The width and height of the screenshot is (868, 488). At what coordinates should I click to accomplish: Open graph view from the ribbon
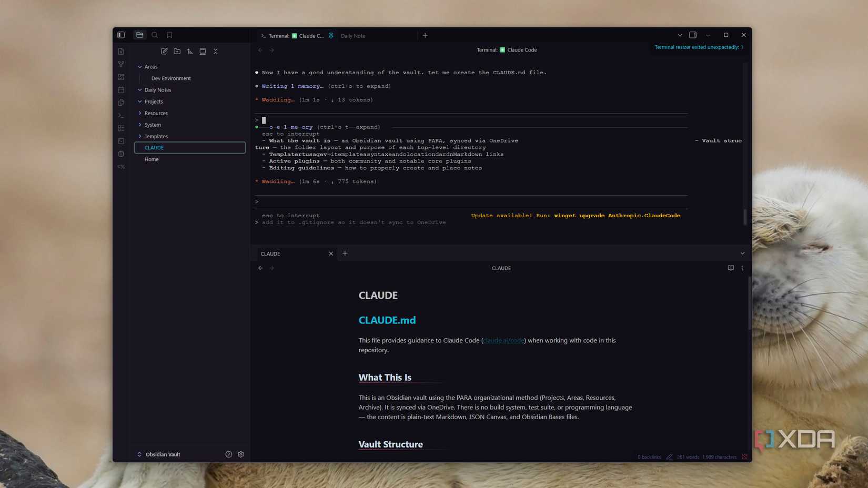121,64
